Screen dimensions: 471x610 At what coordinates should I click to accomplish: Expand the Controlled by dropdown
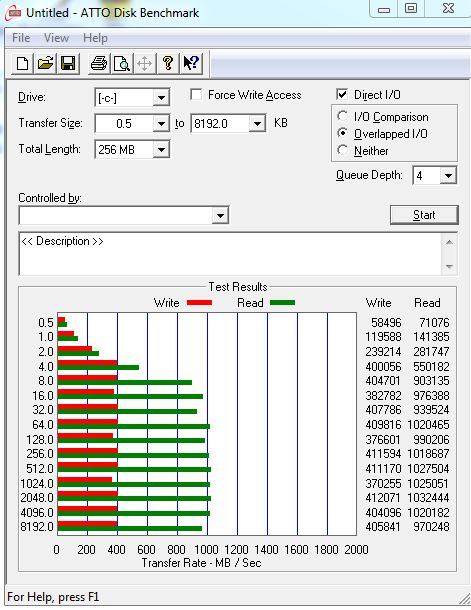pos(220,215)
